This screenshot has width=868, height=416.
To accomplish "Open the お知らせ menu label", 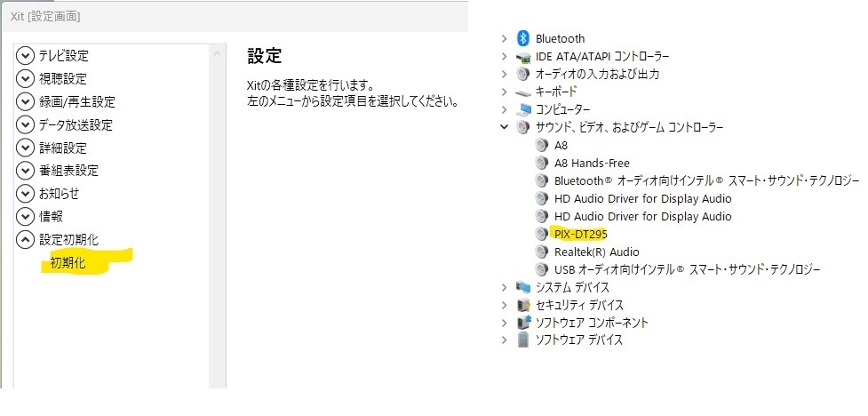I will [60, 193].
